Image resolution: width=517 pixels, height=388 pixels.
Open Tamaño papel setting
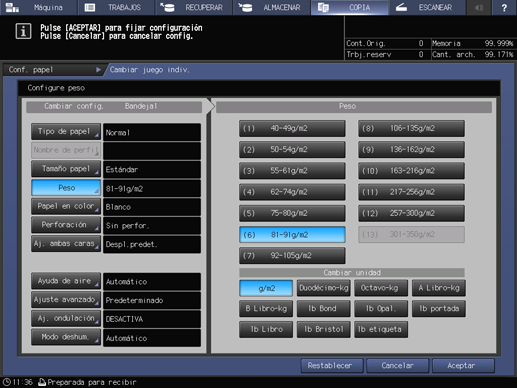click(x=66, y=169)
